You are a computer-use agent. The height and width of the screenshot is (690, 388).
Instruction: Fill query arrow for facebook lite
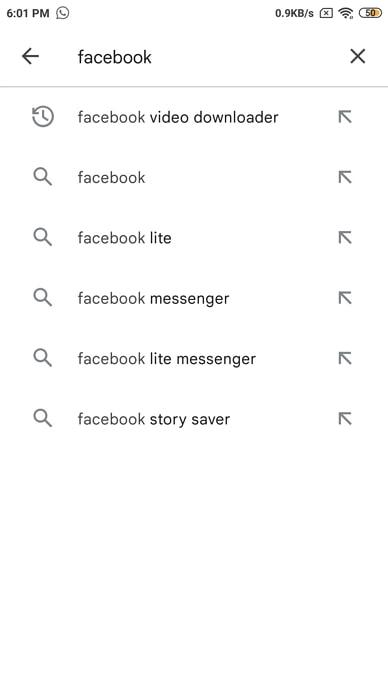[x=345, y=238]
